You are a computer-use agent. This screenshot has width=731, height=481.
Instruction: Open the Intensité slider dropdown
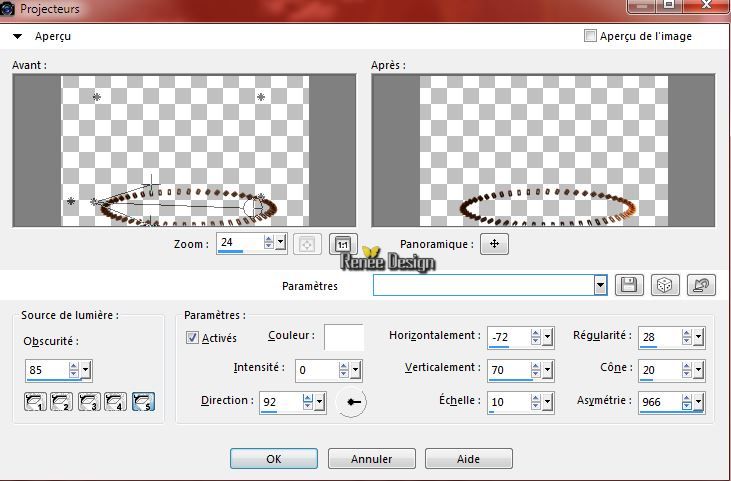(356, 370)
